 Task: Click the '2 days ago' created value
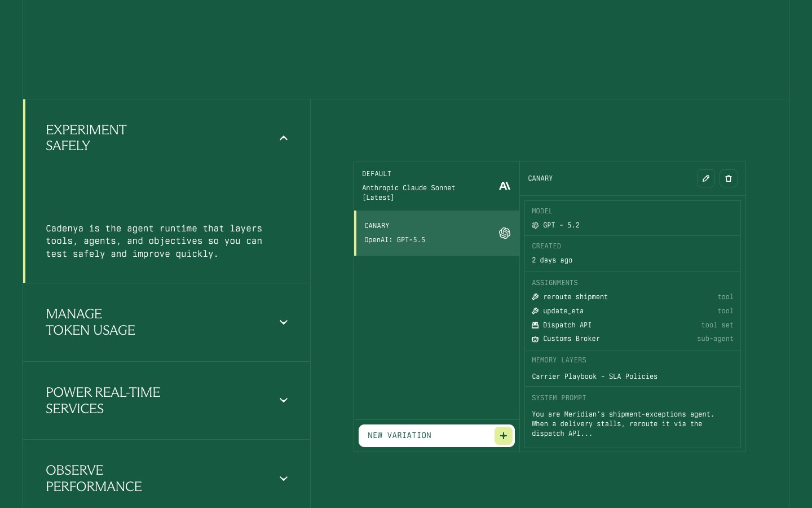click(x=552, y=260)
